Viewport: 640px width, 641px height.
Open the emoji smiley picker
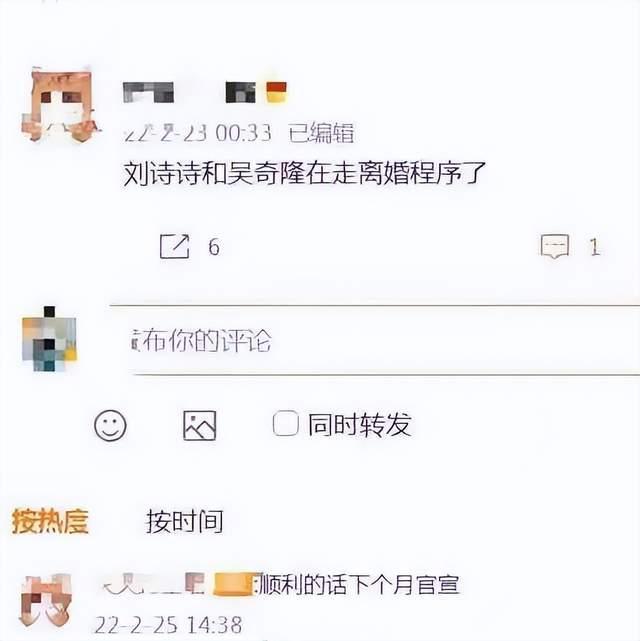pos(110,426)
